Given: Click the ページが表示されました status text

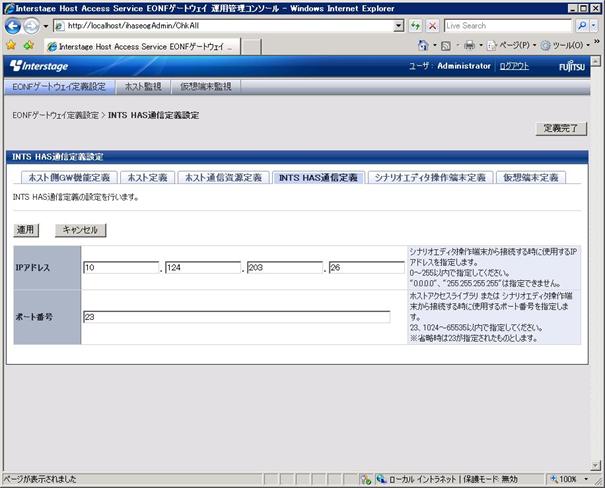Looking at the screenshot, I should [x=40, y=479].
